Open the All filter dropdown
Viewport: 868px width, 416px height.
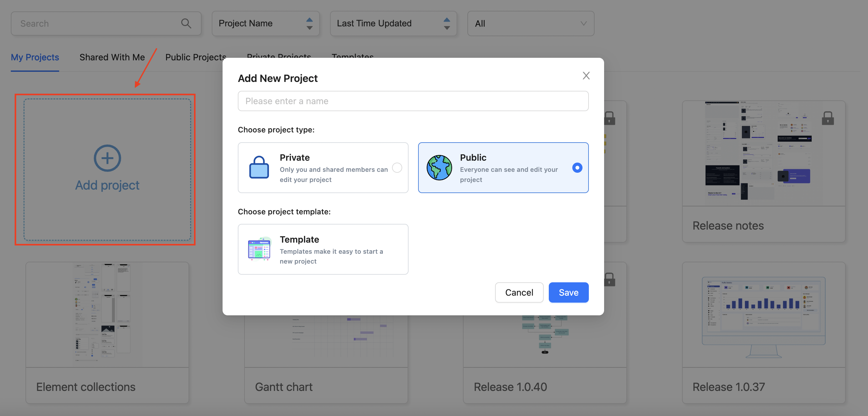click(x=530, y=23)
